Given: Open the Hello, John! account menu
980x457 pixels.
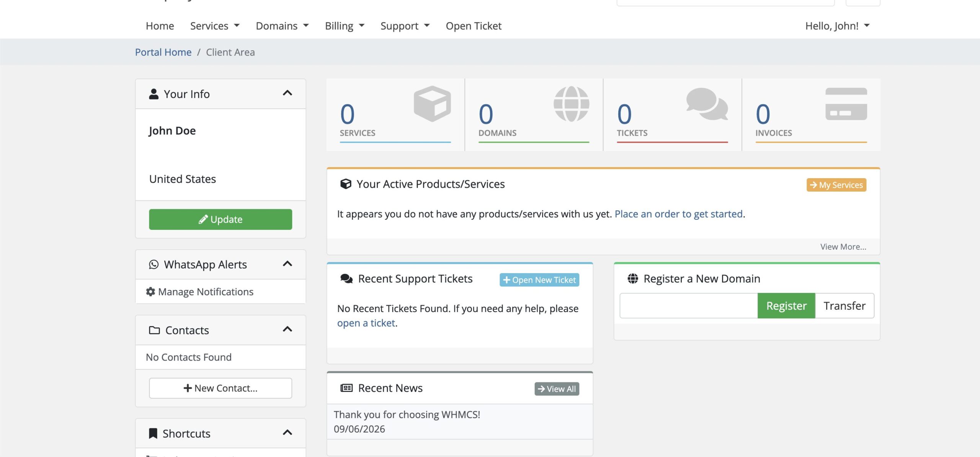Looking at the screenshot, I should point(838,26).
